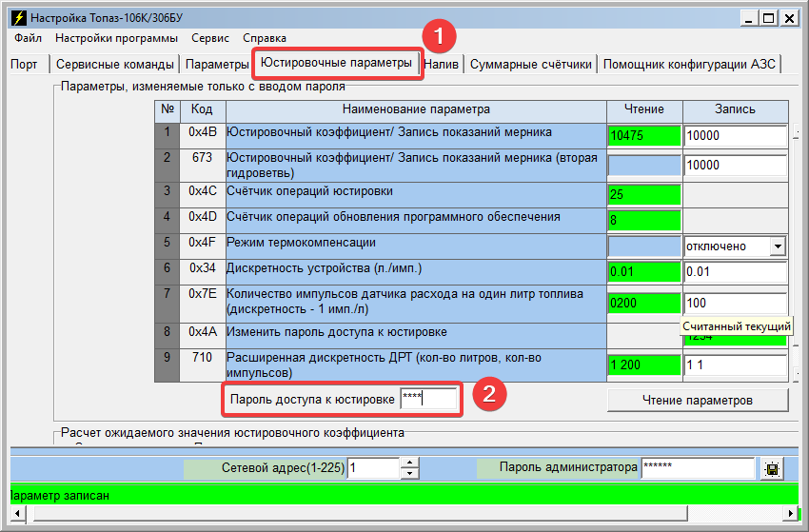
Task: Click the Чтение параметров button
Action: tap(698, 400)
